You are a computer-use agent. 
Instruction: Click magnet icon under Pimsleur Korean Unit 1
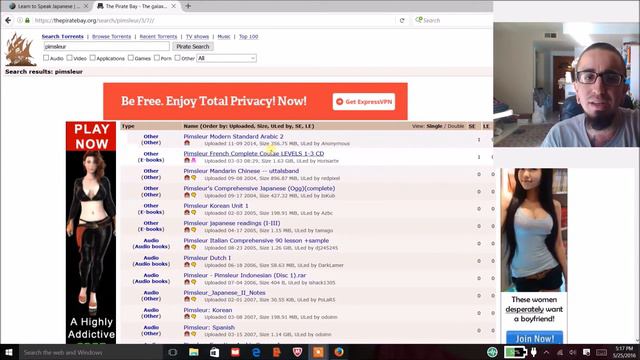(x=187, y=213)
